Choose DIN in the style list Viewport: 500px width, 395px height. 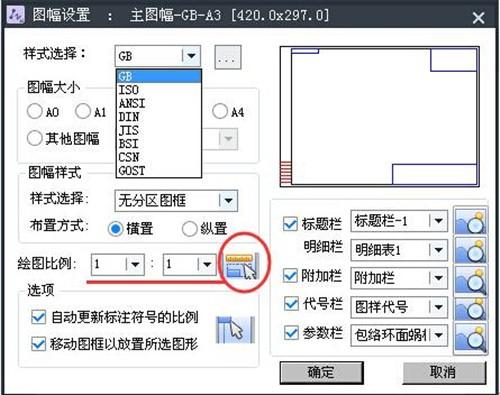(x=159, y=117)
